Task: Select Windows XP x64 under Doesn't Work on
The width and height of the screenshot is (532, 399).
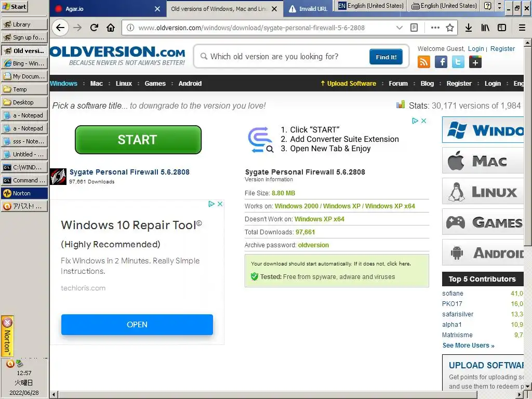Action: pyautogui.click(x=320, y=219)
